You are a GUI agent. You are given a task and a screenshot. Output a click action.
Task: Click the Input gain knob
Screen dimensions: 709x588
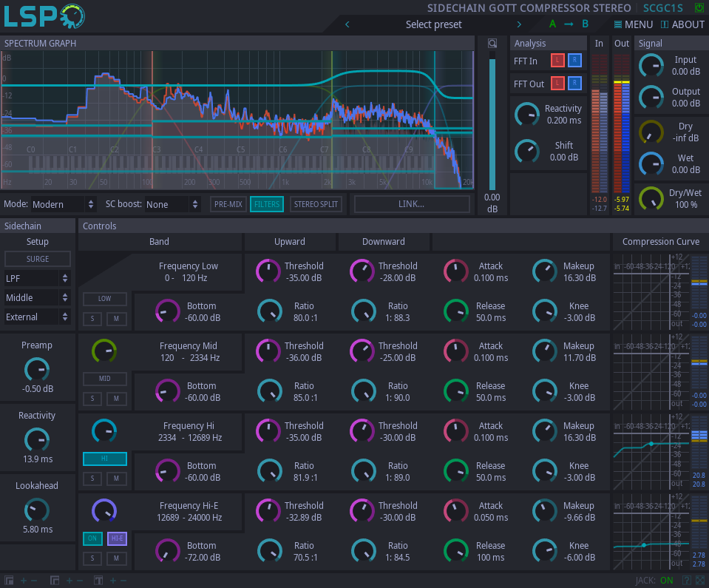click(651, 66)
